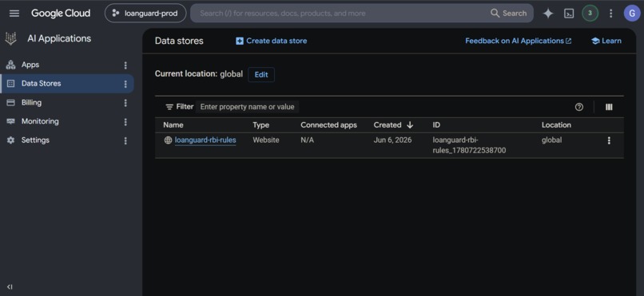Screen dimensions: 644x296
Task: Open the Data Stores item options menu
Action: pos(125,84)
